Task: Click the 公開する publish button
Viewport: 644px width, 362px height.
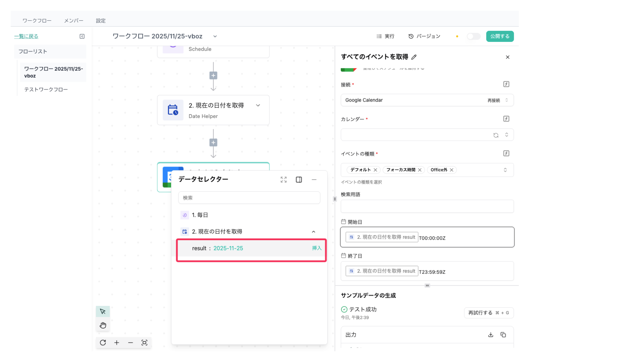Action: pos(499,36)
